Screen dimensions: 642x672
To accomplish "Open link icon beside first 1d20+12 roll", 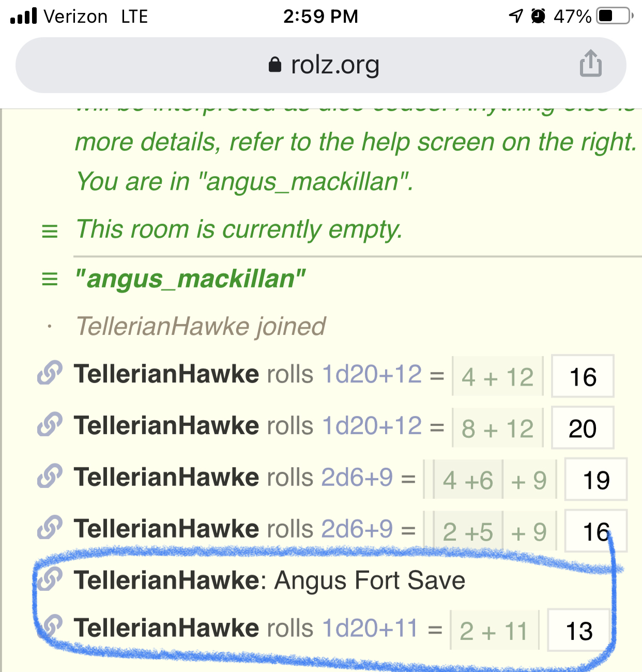I will pyautogui.click(x=50, y=373).
